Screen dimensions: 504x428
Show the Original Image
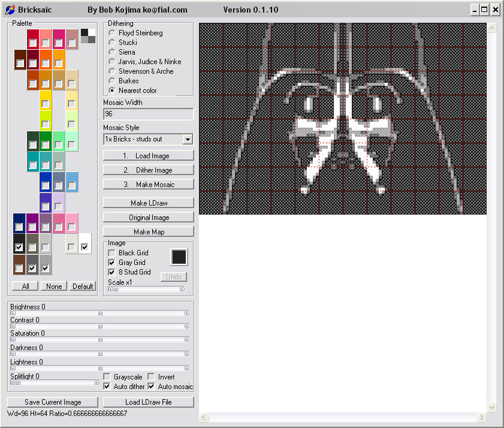click(149, 218)
